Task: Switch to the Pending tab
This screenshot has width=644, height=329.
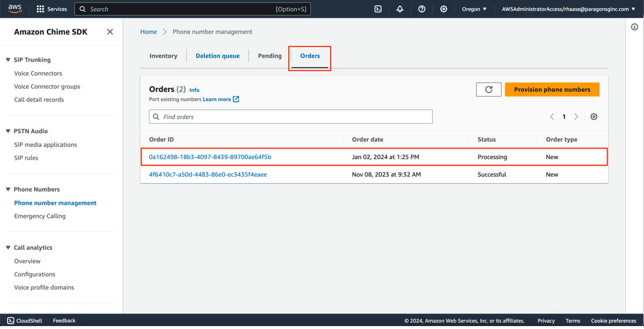Action: click(270, 56)
